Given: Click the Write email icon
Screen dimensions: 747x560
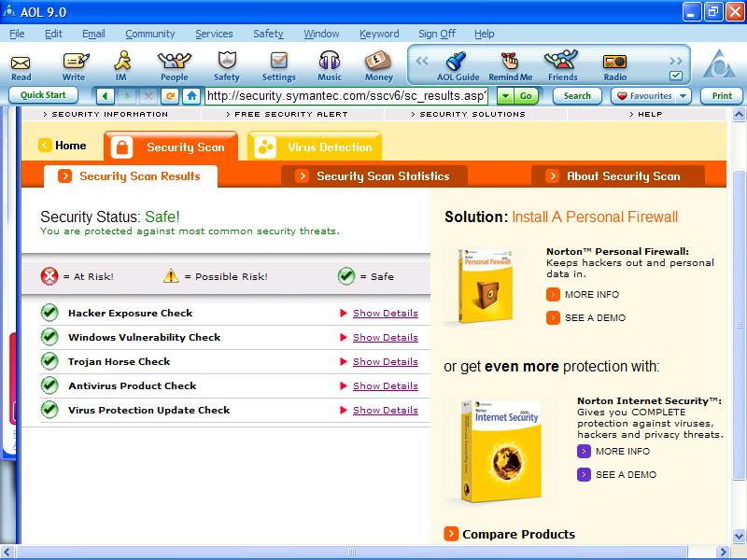Looking at the screenshot, I should (76, 67).
